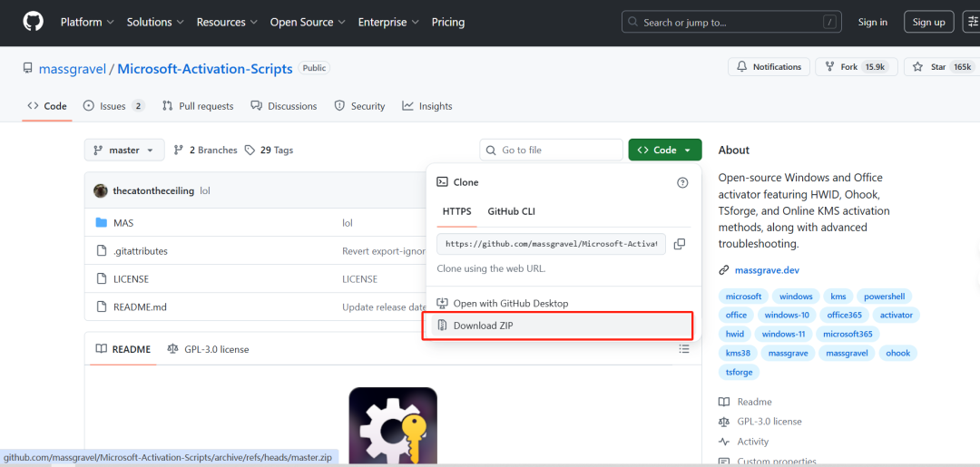980x467 pixels.
Task: Open the GitHub logo homepage
Action: click(34, 22)
